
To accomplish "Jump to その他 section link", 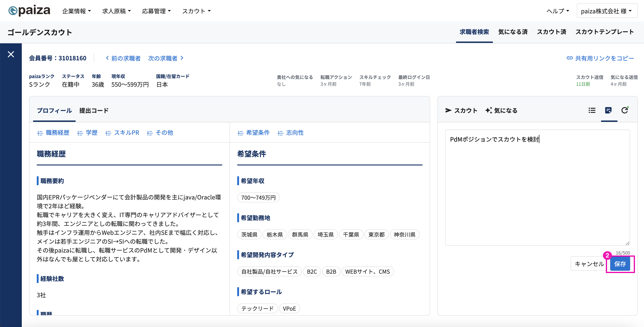I will pos(160,133).
